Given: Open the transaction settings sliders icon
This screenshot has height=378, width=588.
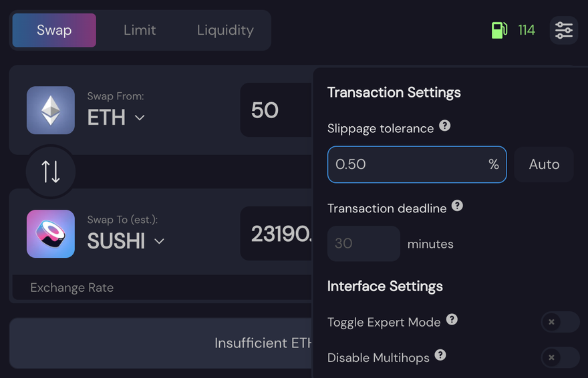Looking at the screenshot, I should click(564, 30).
